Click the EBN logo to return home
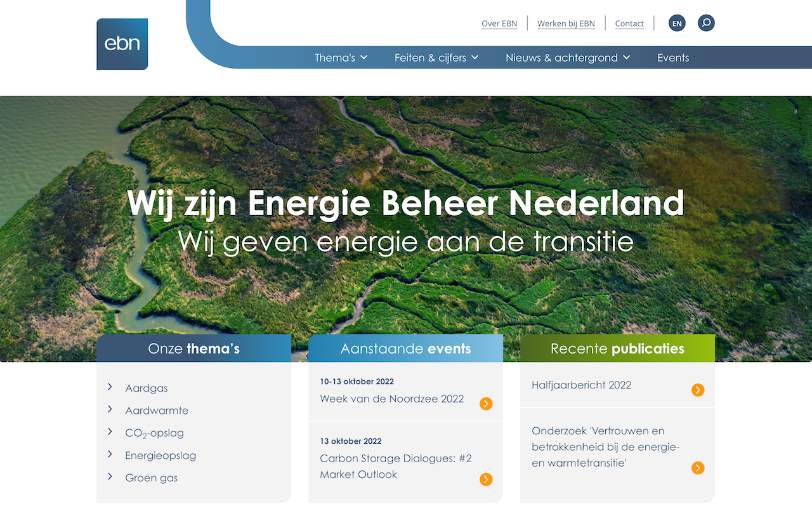The image size is (812, 525). 122,44
